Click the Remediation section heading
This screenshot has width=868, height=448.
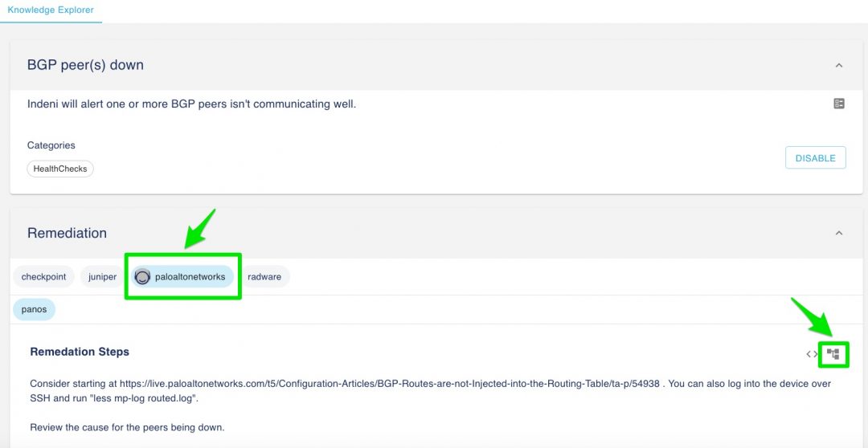pyautogui.click(x=67, y=233)
